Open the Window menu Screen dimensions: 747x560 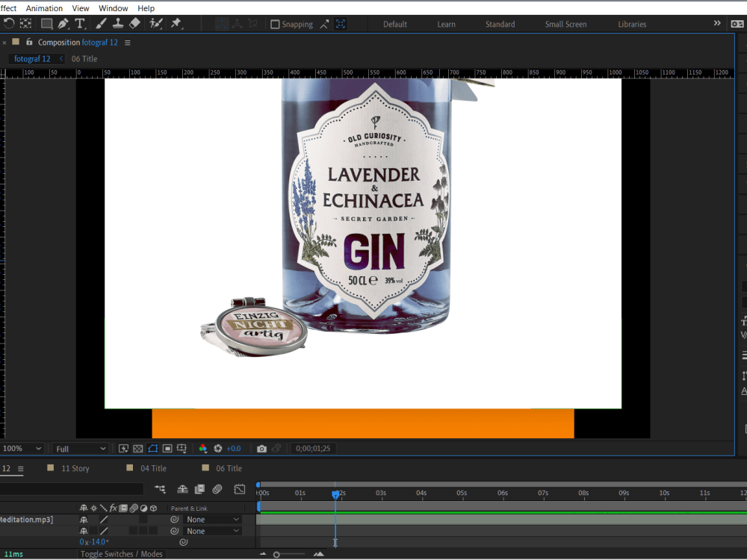pos(114,8)
